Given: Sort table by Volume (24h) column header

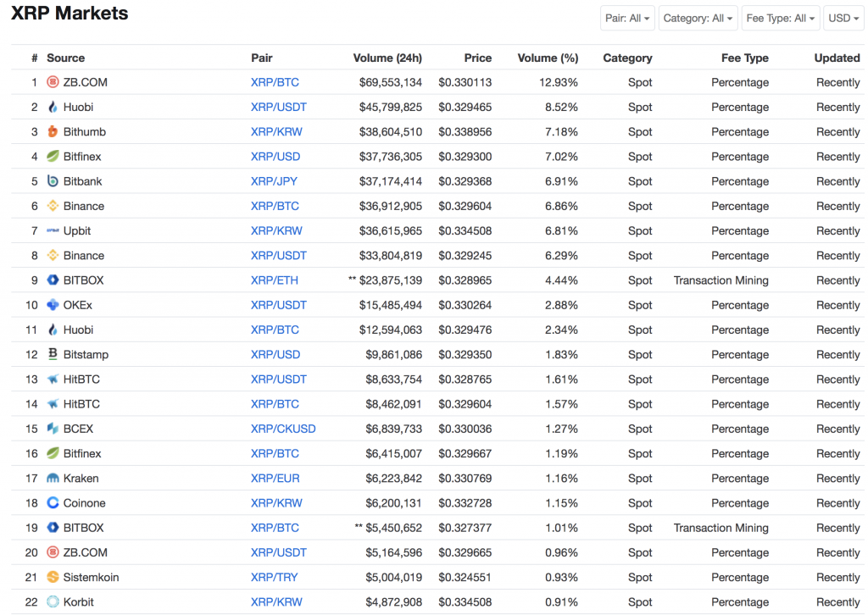Looking at the screenshot, I should [387, 58].
